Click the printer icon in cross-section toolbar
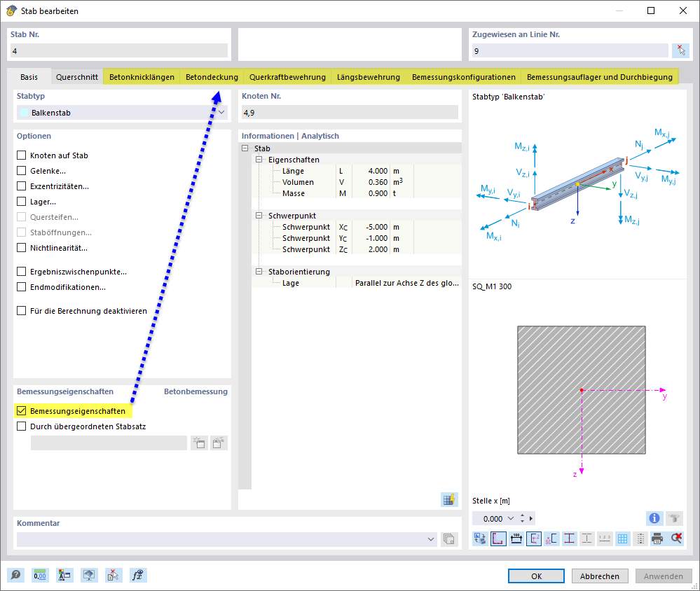This screenshot has height=591, width=700. pos(657,538)
